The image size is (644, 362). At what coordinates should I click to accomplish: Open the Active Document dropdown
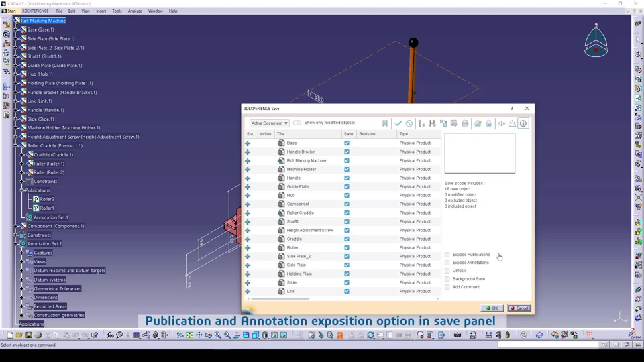click(269, 123)
